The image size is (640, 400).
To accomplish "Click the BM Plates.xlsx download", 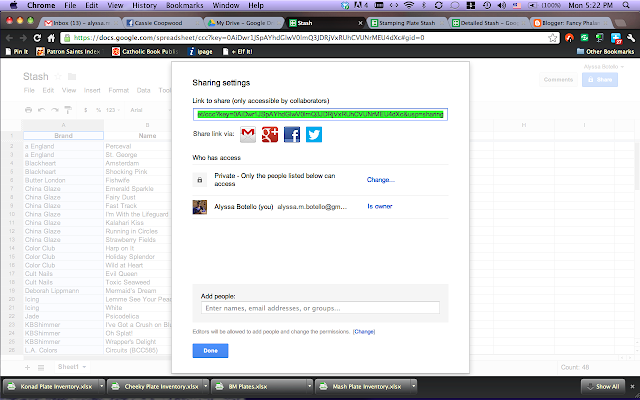I will (259, 386).
